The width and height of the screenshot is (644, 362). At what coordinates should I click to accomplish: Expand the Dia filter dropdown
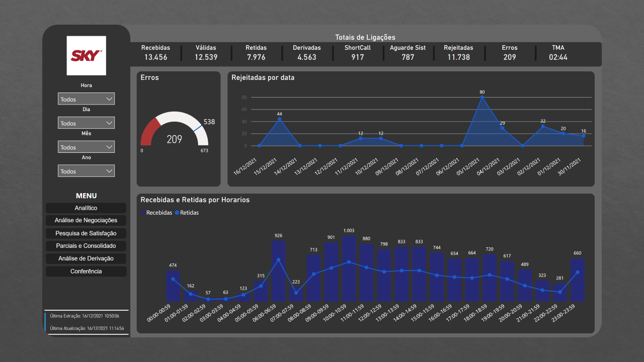86,123
